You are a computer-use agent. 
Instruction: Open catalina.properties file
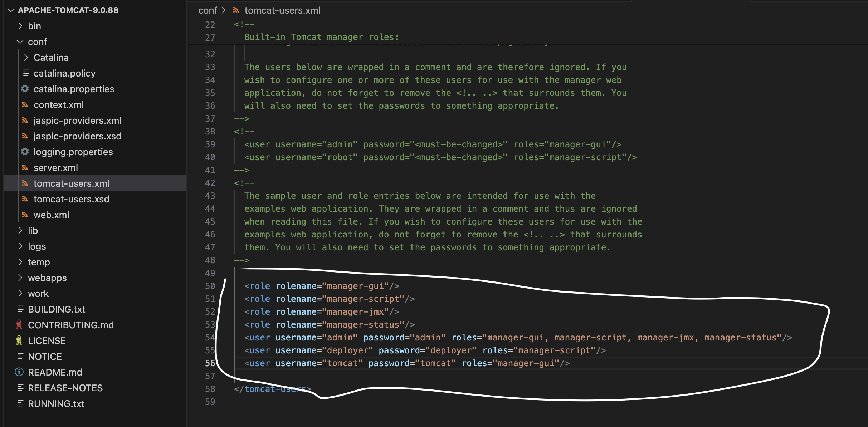pyautogui.click(x=74, y=89)
